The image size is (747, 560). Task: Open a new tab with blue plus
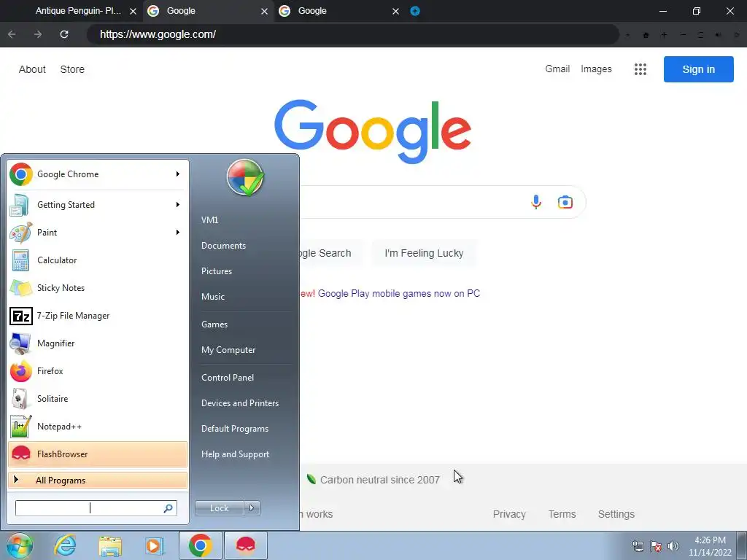pyautogui.click(x=415, y=11)
